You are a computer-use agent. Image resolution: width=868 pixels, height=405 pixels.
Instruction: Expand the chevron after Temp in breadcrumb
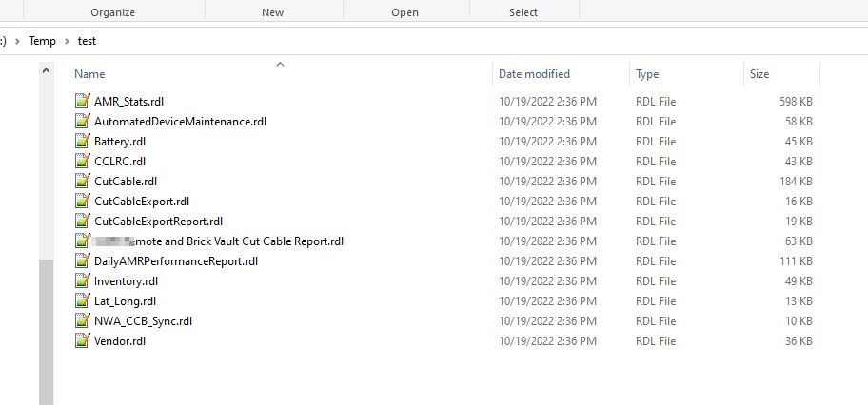pos(67,41)
